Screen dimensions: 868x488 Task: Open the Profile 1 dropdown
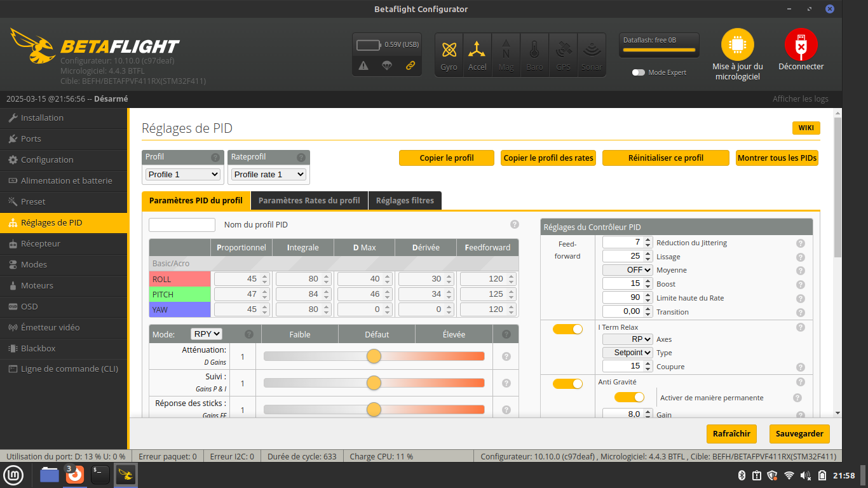tap(183, 174)
